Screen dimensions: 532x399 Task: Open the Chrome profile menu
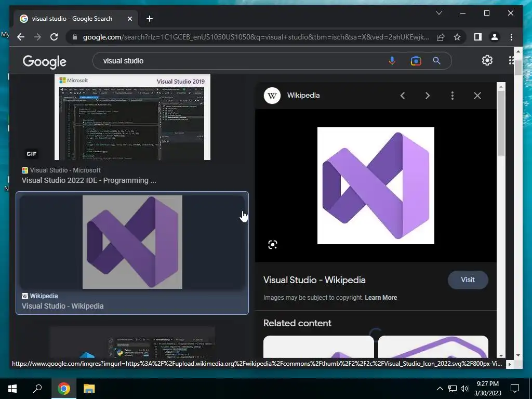tap(495, 37)
